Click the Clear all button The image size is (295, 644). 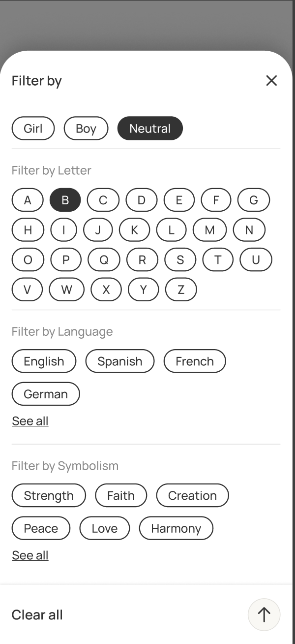pyautogui.click(x=37, y=615)
